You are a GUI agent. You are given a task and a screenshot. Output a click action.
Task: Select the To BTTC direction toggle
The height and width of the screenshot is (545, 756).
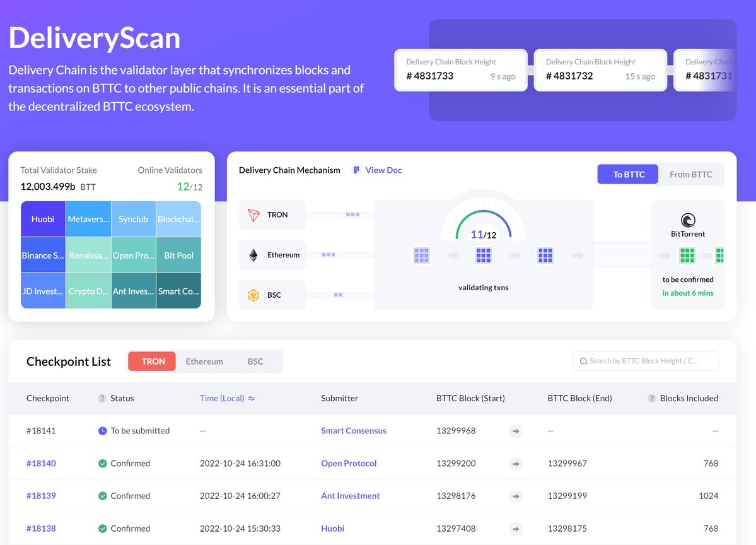pyautogui.click(x=628, y=175)
